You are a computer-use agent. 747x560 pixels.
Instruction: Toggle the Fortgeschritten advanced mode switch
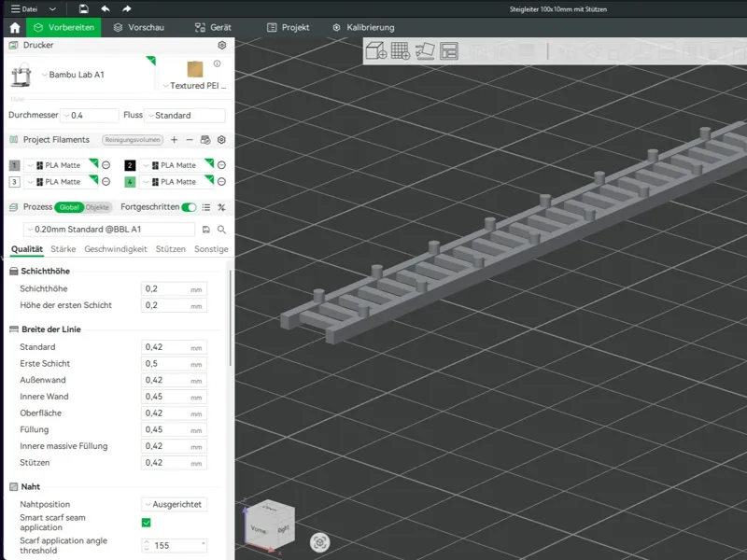(x=190, y=207)
